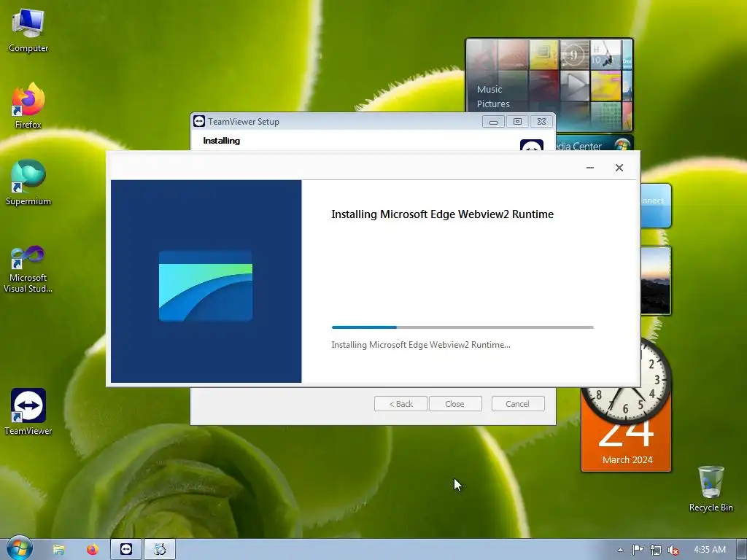Close the Webview2 installer window
Viewport: 747px width, 560px height.
pos(619,168)
